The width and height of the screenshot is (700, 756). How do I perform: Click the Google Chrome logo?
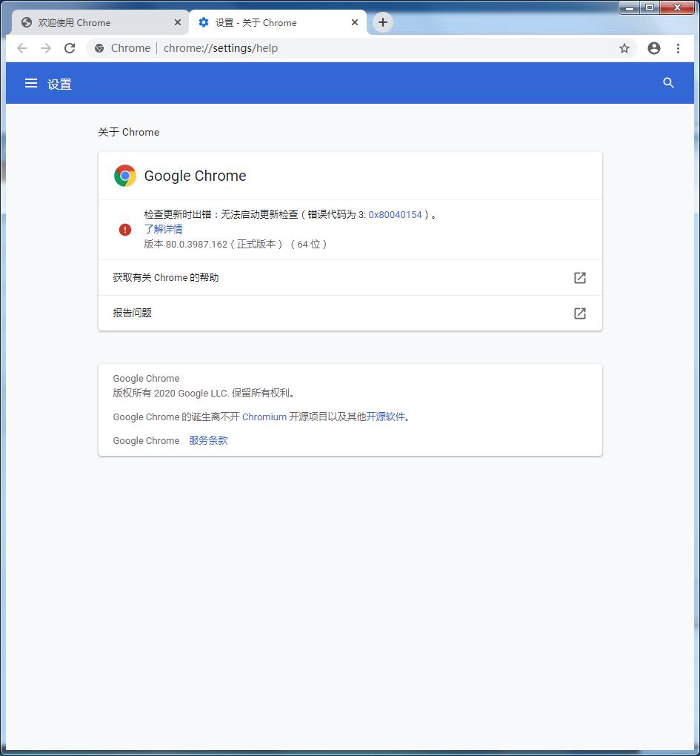(x=124, y=176)
